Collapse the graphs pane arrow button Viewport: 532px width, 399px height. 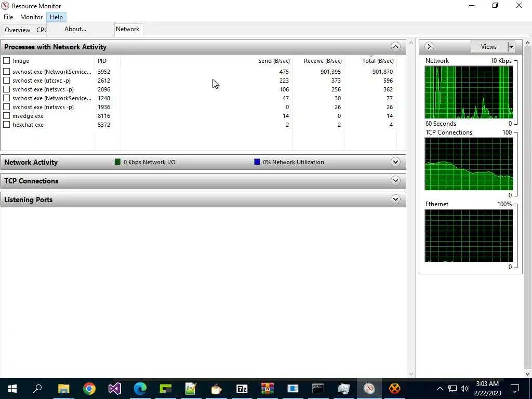(429, 46)
